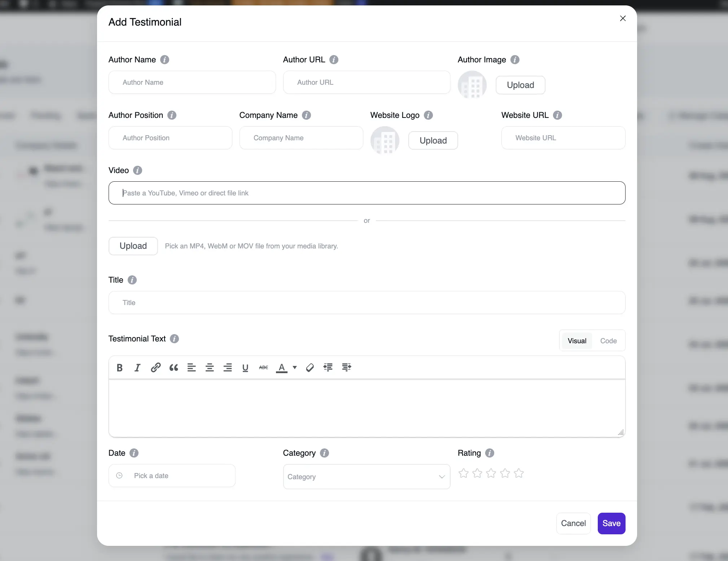Open the Pick a date picker
Viewport: 728px width, 561px height.
point(172,476)
